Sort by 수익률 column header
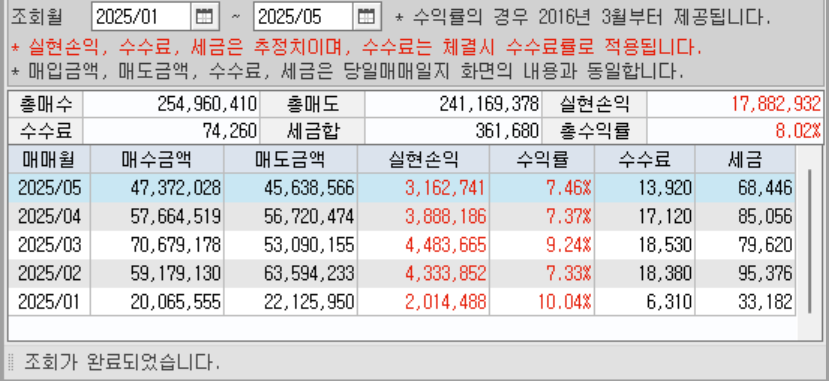Viewport: 829px width, 381px height. pos(542,159)
